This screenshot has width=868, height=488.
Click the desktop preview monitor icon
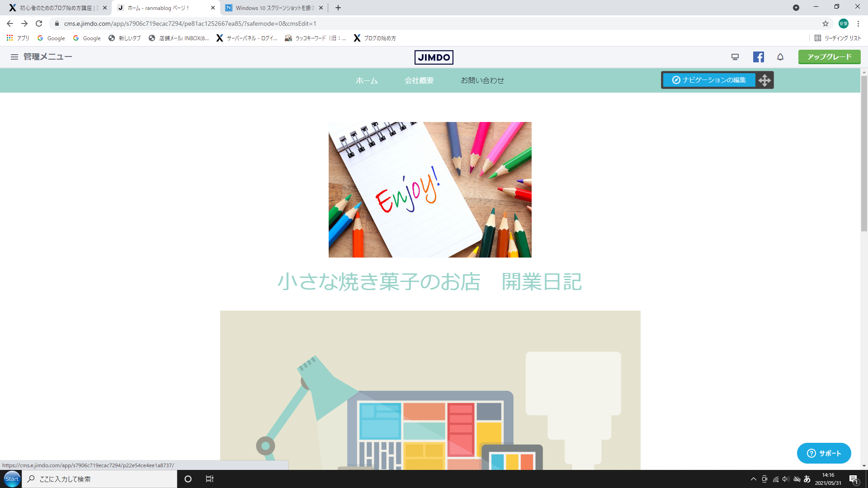[x=735, y=57]
